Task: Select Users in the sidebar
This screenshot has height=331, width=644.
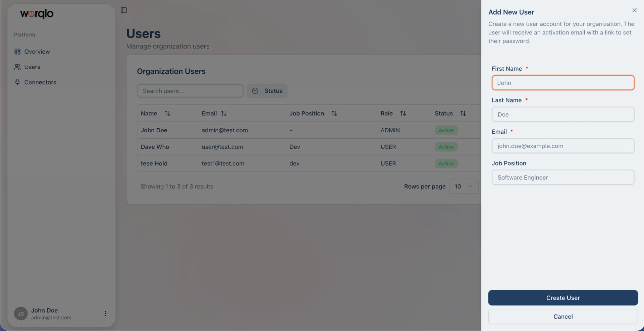Action: point(32,67)
